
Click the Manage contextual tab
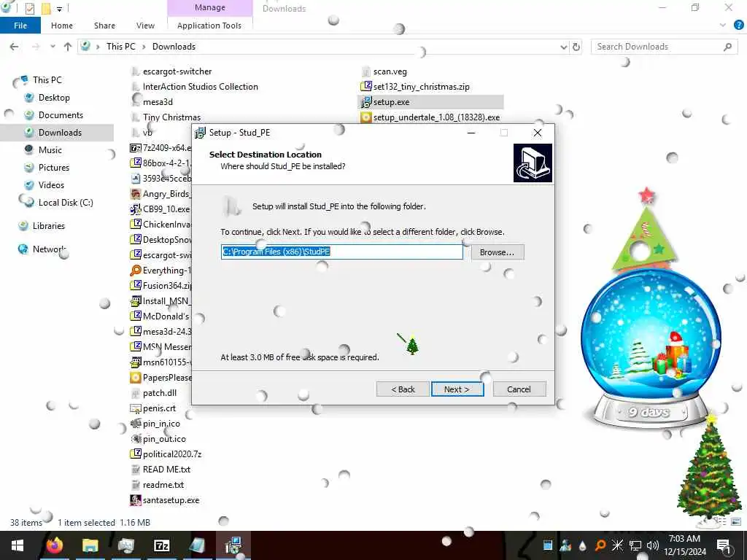point(209,7)
